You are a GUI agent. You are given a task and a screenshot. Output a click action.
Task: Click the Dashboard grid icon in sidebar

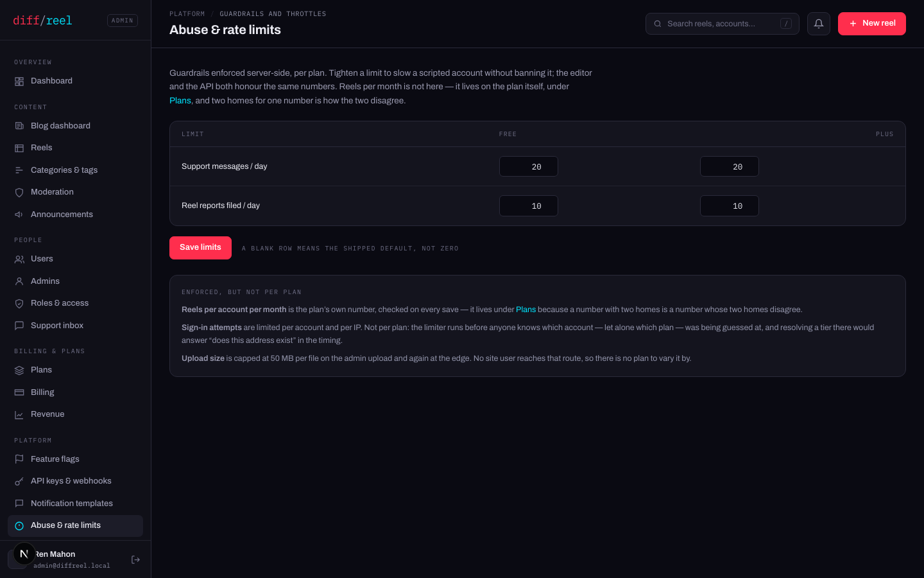tap(19, 82)
